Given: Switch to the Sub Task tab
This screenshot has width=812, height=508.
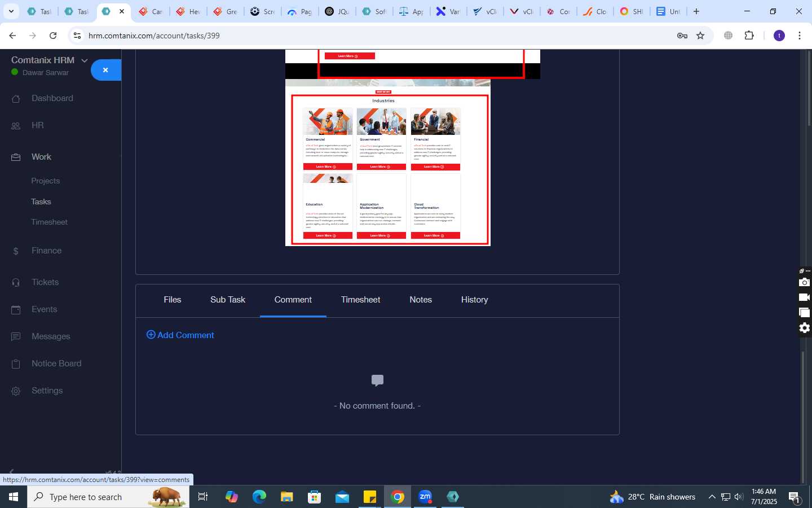Looking at the screenshot, I should (x=228, y=300).
